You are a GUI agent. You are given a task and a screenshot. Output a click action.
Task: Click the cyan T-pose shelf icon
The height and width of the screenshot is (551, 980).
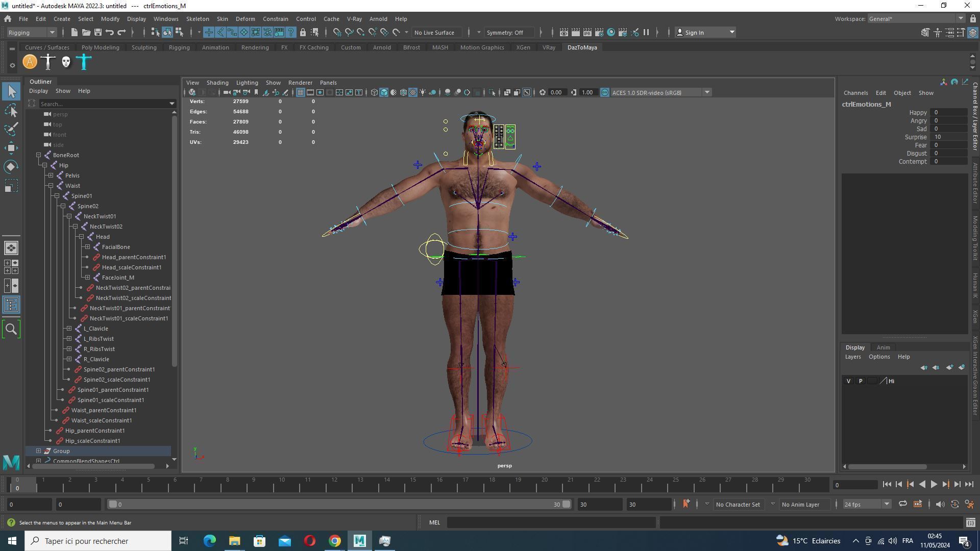click(x=84, y=62)
